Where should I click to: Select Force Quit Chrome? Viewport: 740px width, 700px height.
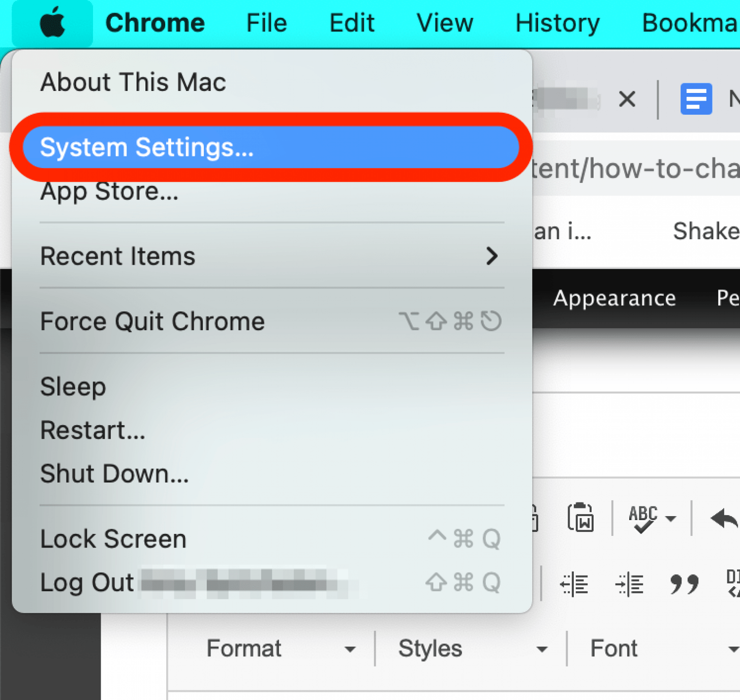click(152, 322)
